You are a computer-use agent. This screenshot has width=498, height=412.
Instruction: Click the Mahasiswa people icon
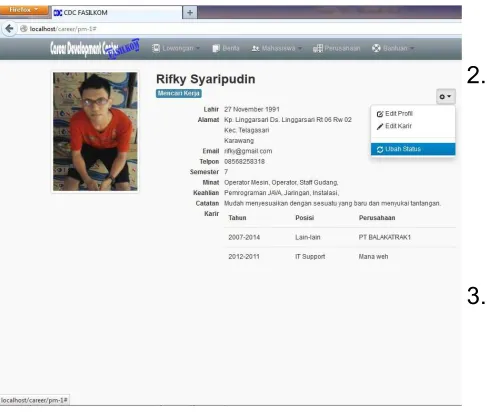coord(255,49)
